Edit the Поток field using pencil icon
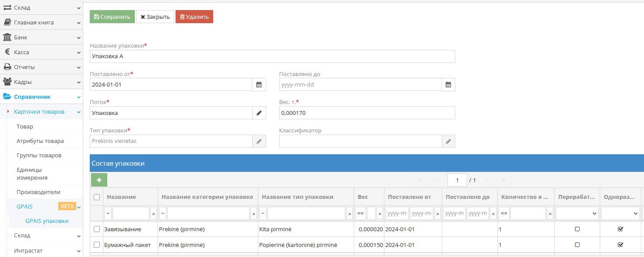The height and width of the screenshot is (257, 644). [259, 112]
